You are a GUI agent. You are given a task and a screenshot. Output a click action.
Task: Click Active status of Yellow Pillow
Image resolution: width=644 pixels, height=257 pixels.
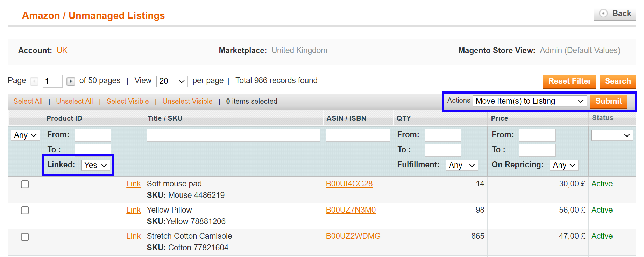pyautogui.click(x=602, y=210)
